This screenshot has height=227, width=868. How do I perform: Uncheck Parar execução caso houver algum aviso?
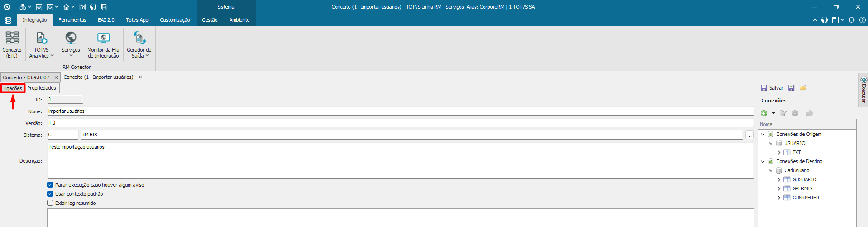click(x=50, y=185)
